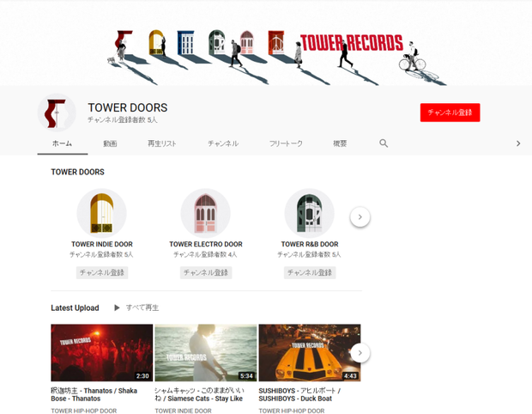The image size is (532, 414).
Task: Open the channel search magnifier icon
Action: (x=384, y=143)
